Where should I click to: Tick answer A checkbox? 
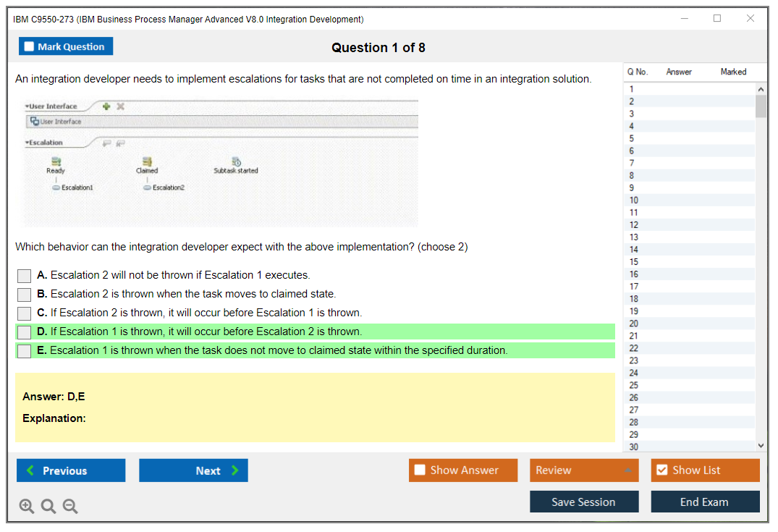(25, 276)
